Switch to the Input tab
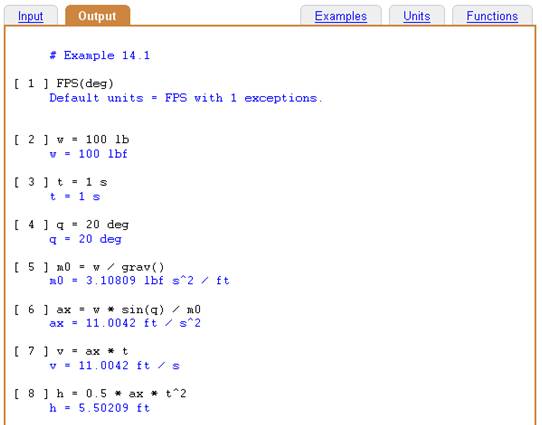This screenshot has height=425, width=542. pos(30,16)
